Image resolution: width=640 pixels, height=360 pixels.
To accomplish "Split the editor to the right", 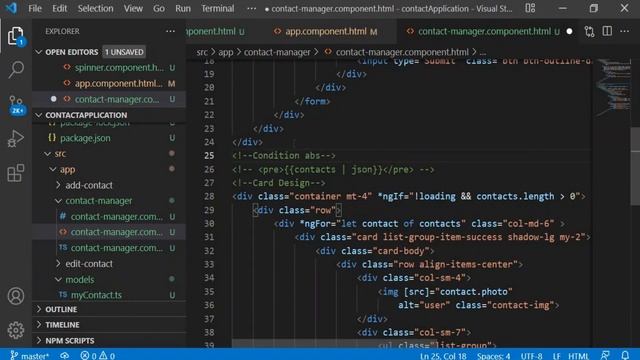I will click(x=607, y=31).
